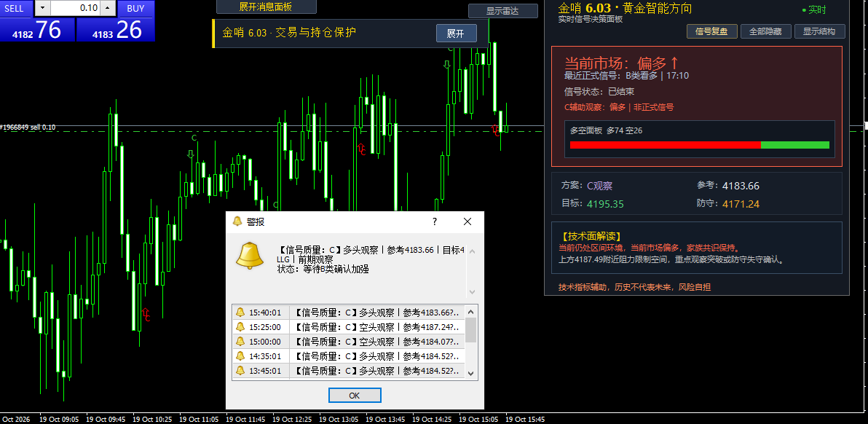Toggle the 信号复盘 signal review button

pyautogui.click(x=712, y=31)
